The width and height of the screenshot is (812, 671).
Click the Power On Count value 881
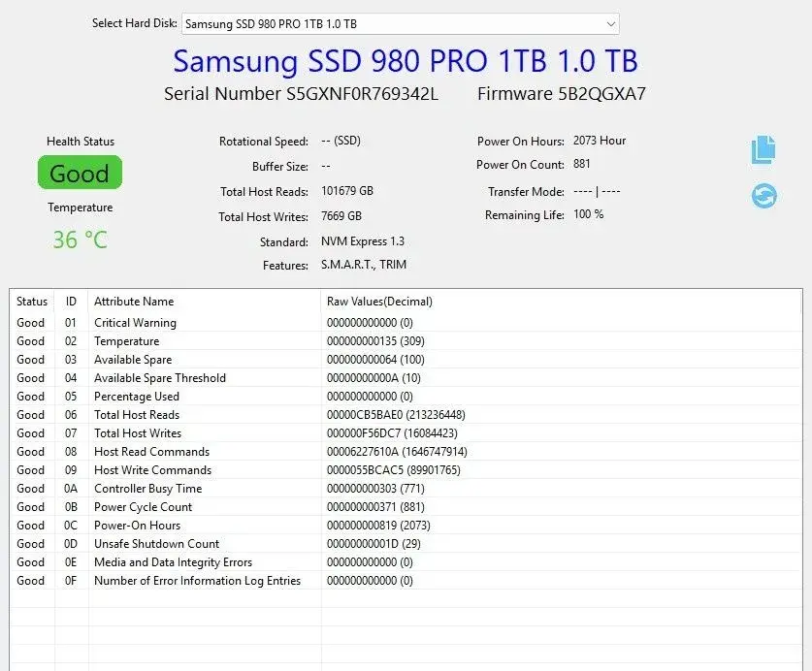tap(581, 164)
